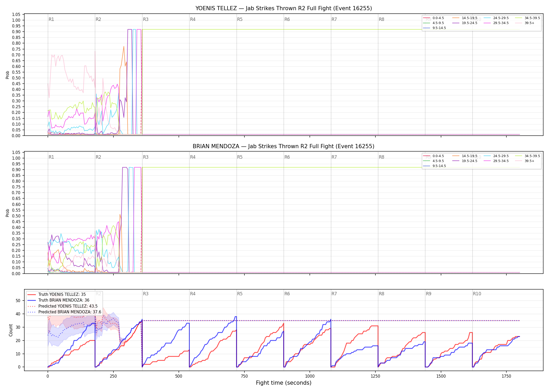549x392 pixels.
Task: Click R5 round marker in Tellez chart
Action: point(240,19)
